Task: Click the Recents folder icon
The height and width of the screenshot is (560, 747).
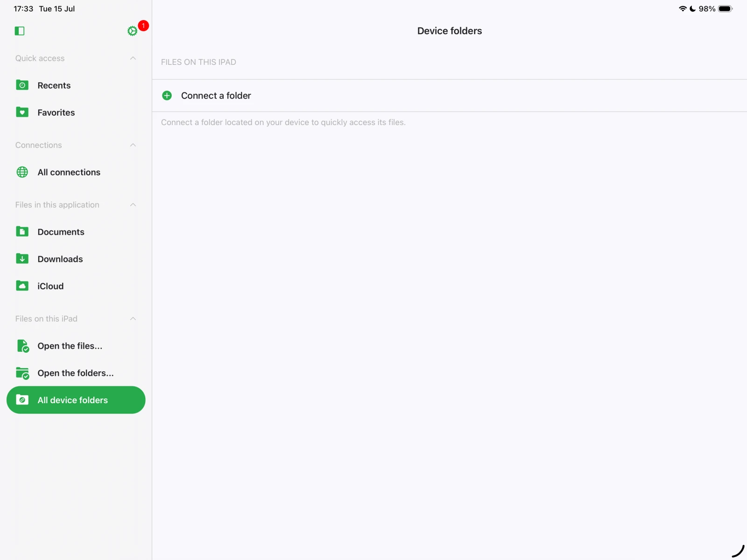Action: coord(22,85)
